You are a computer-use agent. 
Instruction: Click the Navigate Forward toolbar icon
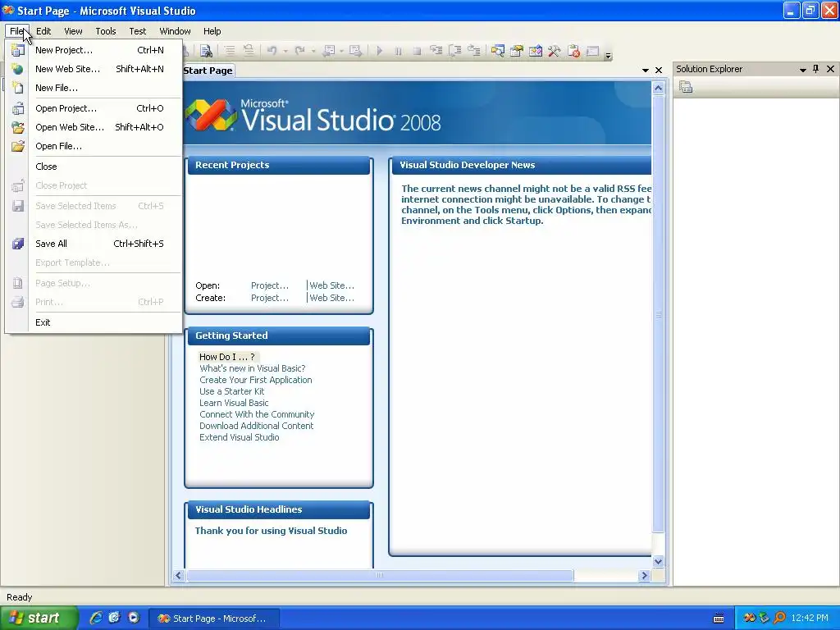pyautogui.click(x=355, y=51)
